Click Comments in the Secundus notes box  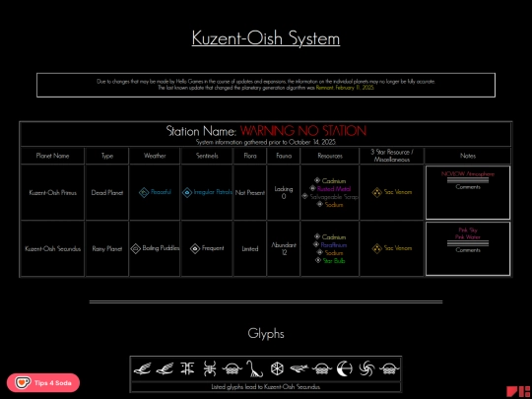(468, 250)
